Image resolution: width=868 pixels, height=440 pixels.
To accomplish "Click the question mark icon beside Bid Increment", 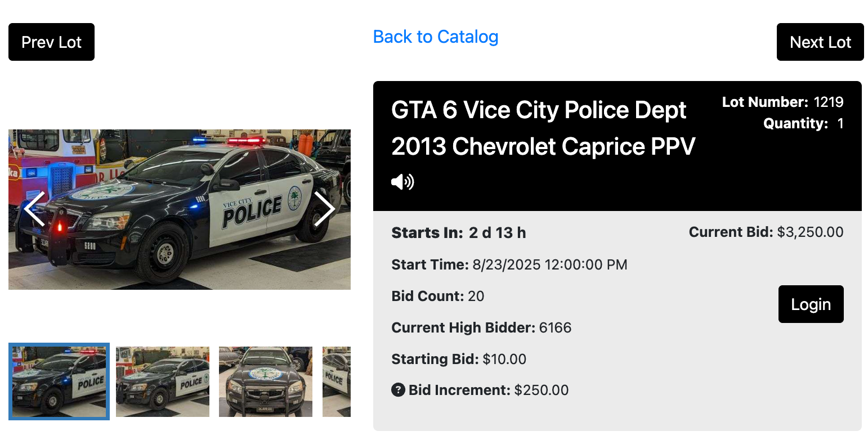I will 398,389.
